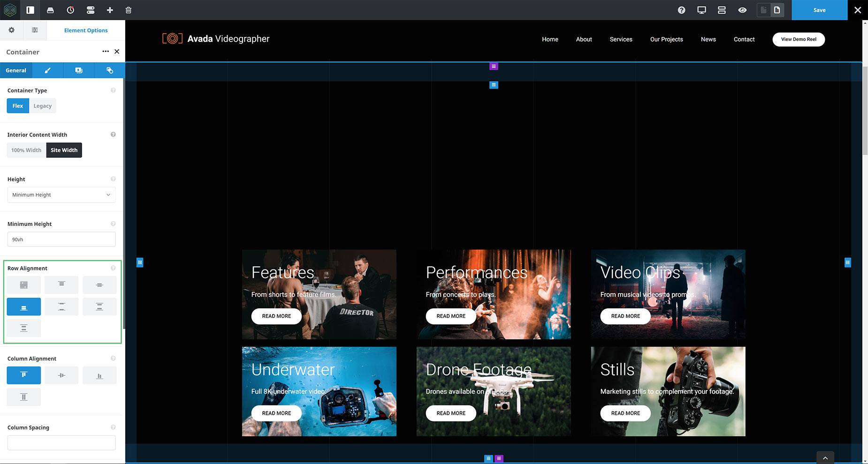868x464 pixels.
Task: Open container three-dot more options
Action: [x=106, y=52]
